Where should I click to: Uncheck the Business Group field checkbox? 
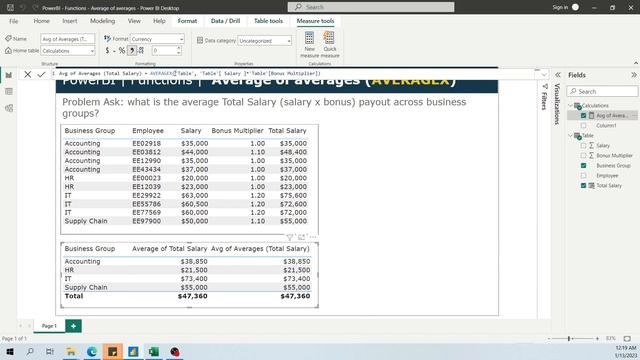[583, 165]
